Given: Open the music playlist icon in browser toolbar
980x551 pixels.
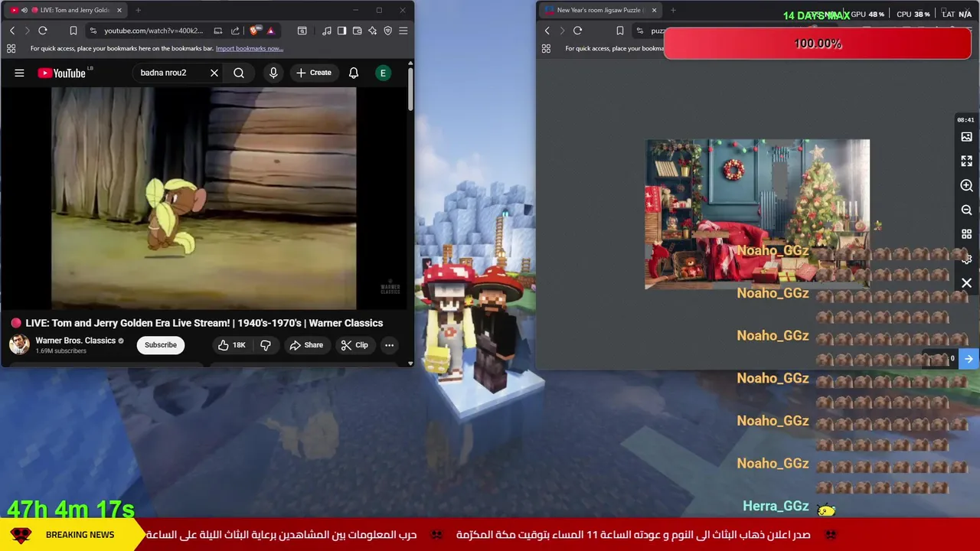Looking at the screenshot, I should 327,31.
